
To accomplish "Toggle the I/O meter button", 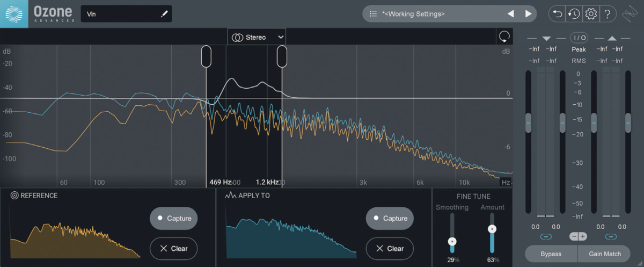I will pyautogui.click(x=579, y=38).
